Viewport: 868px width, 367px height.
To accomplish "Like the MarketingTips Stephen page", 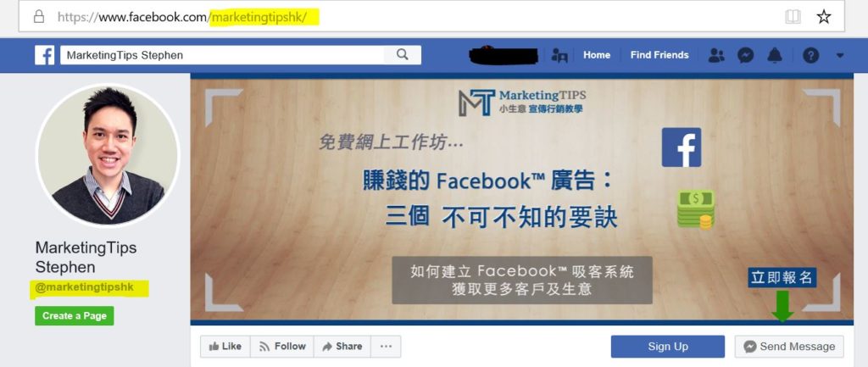I will click(x=225, y=347).
